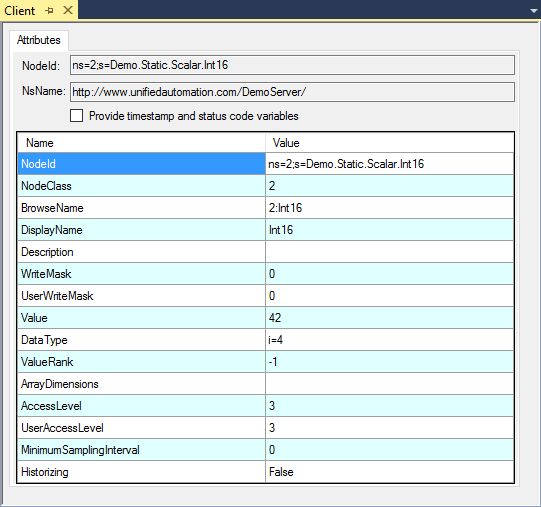Open the window list dropdown arrow
The image size is (541, 507).
[x=533, y=11]
